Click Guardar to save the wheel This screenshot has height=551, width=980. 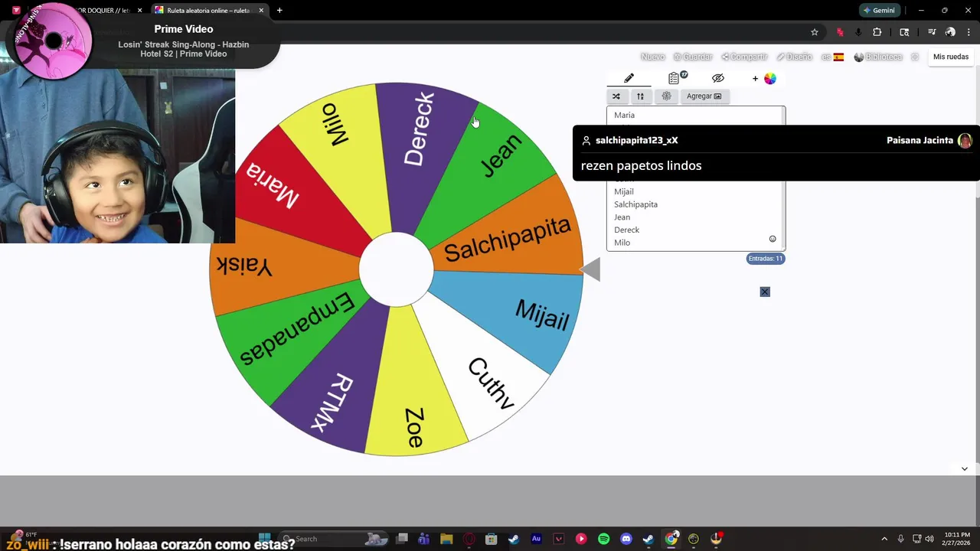pos(693,57)
